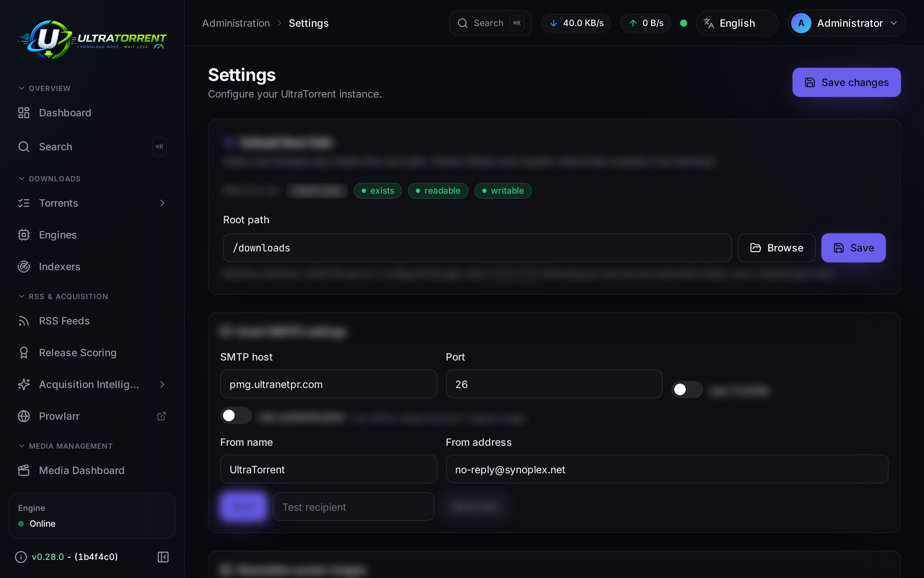924x578 pixels.
Task: Expand the Torrents submenu chevron
Action: (x=162, y=203)
